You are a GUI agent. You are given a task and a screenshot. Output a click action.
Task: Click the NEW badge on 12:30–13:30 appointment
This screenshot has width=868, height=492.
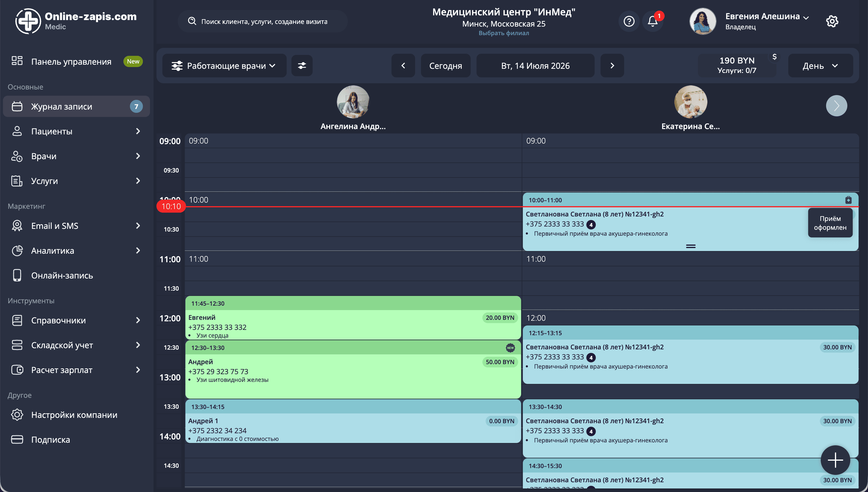point(510,348)
